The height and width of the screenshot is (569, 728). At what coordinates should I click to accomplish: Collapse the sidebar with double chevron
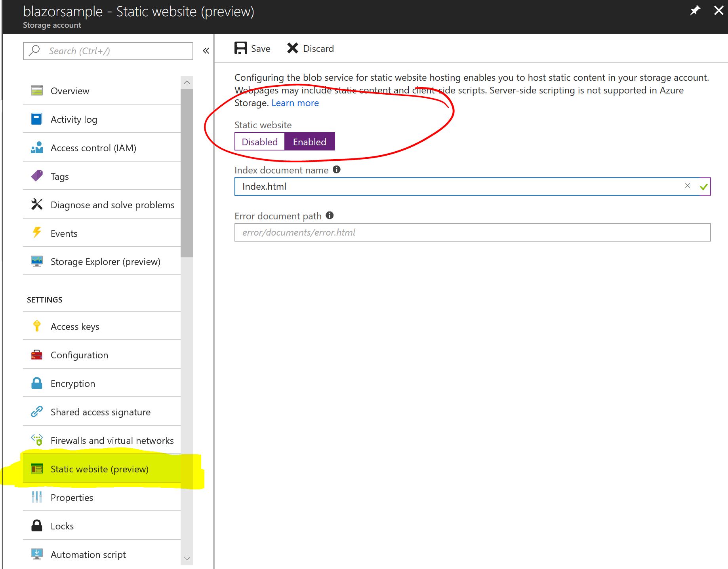coord(206,51)
